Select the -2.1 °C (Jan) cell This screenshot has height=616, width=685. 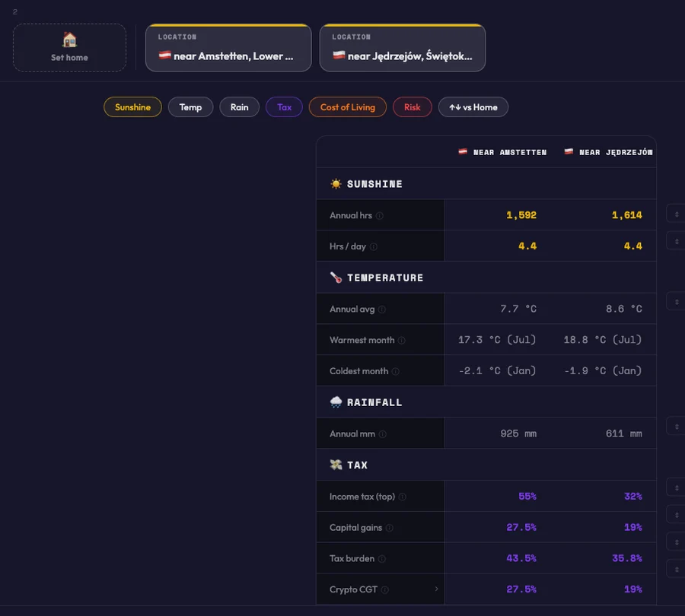pyautogui.click(x=497, y=370)
